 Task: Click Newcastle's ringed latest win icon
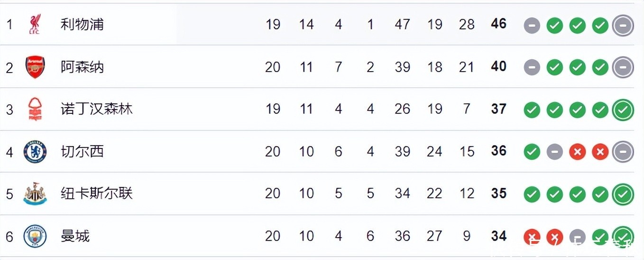click(x=623, y=195)
